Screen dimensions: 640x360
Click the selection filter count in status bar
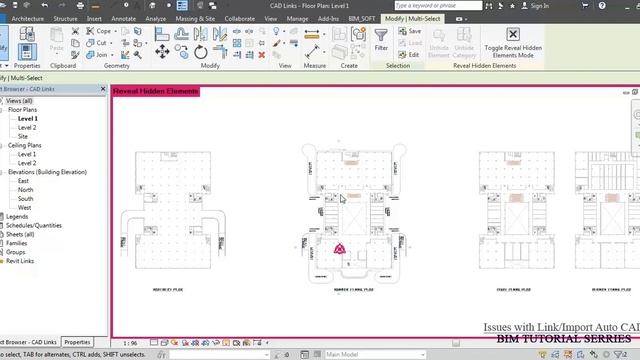pos(620,354)
